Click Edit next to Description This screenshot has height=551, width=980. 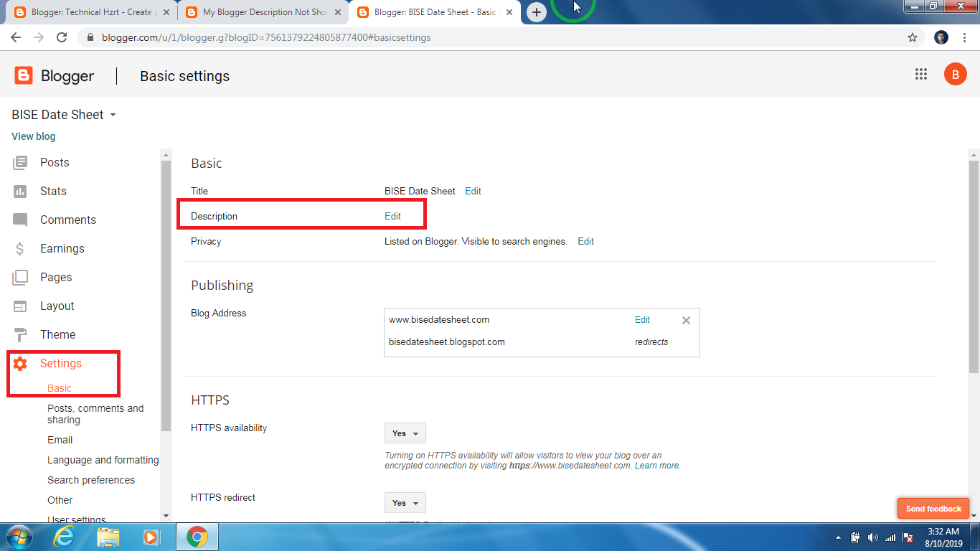(392, 216)
